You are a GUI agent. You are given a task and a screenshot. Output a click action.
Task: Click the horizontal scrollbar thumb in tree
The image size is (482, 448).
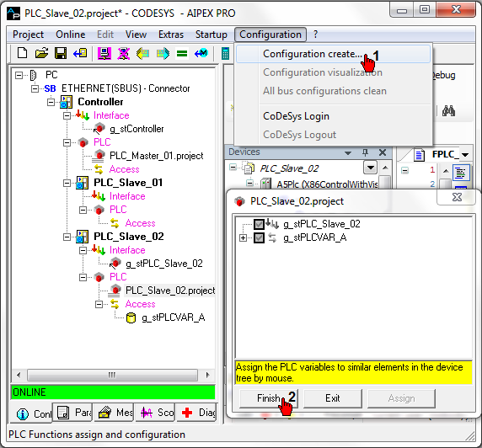click(112, 375)
